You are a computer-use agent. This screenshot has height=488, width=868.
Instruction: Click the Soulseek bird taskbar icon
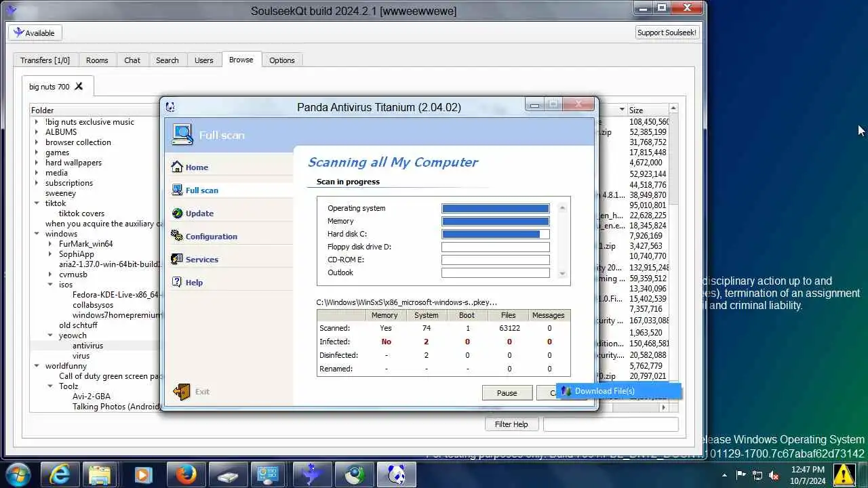[x=312, y=475]
